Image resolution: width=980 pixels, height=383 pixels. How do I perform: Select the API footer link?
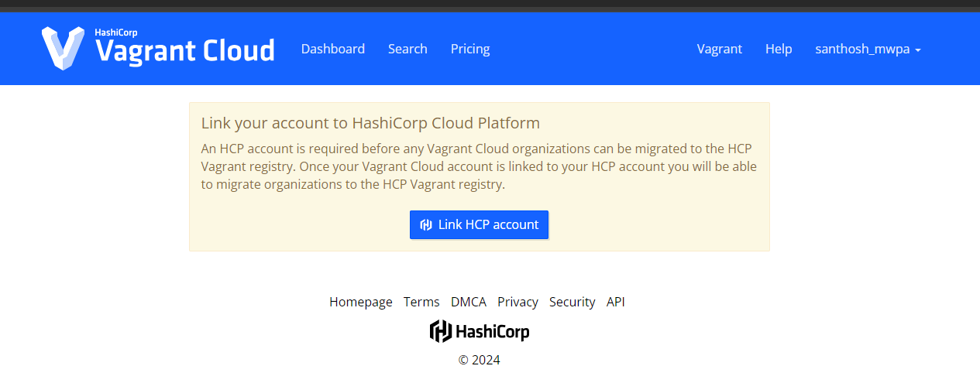tap(616, 302)
